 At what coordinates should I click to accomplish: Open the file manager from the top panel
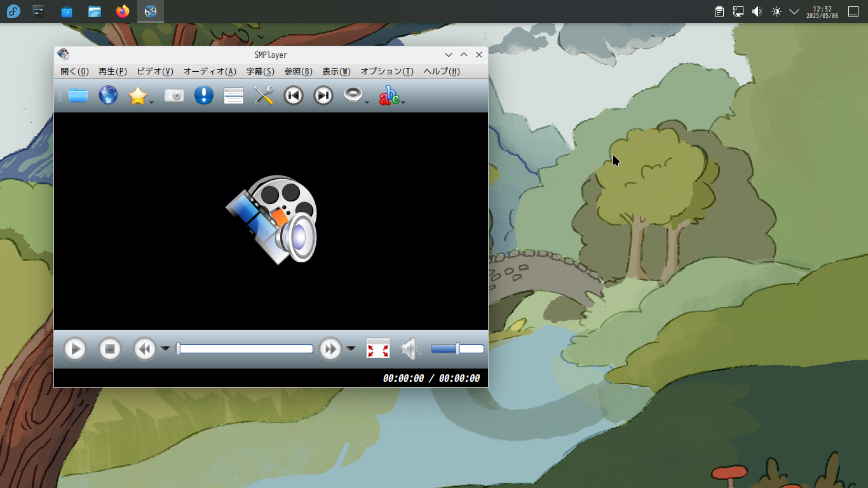[x=95, y=11]
